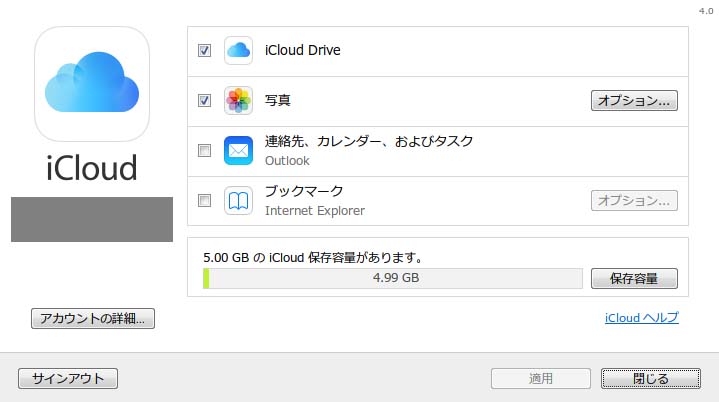The height and width of the screenshot is (402, 719).
Task: Click the サインアウト button
Action: pos(68,378)
